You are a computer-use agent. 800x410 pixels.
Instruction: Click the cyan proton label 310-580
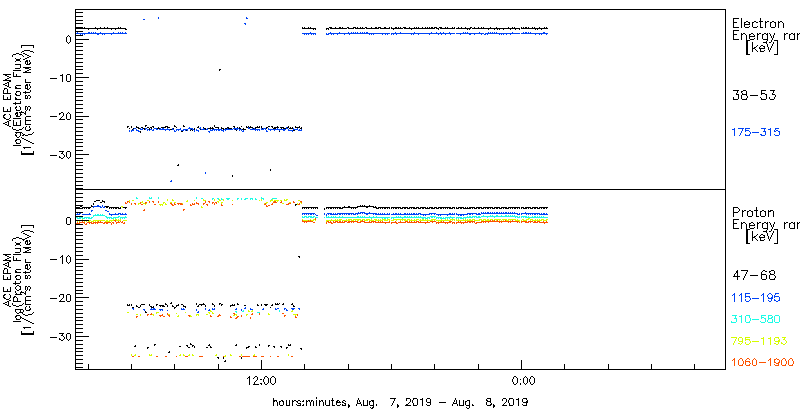pos(756,320)
